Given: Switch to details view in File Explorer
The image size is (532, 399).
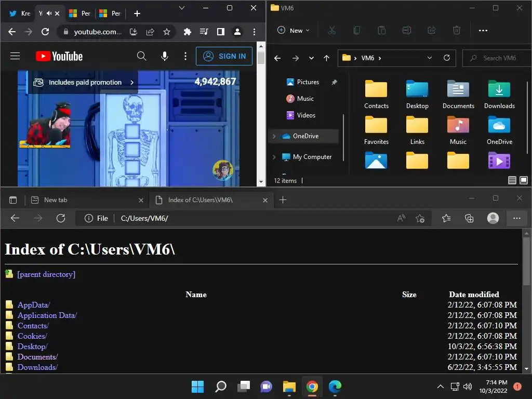Looking at the screenshot, I should [x=512, y=180].
